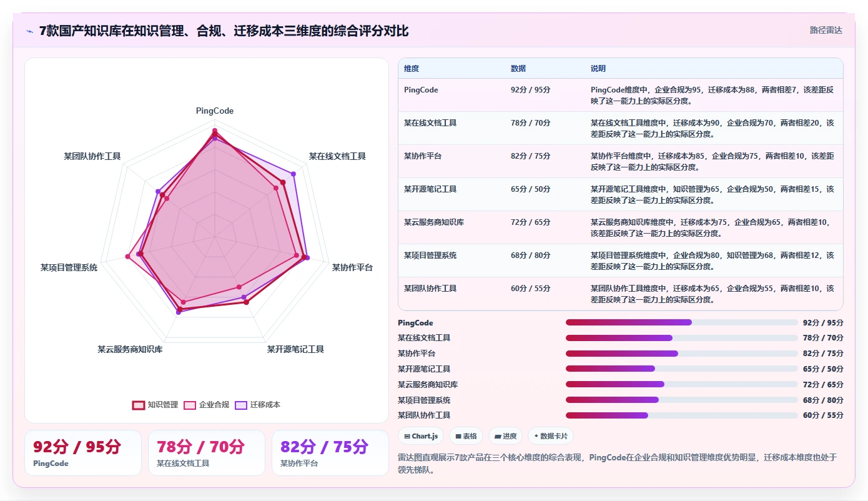
Task: Click the 某协作平台 progress bar
Action: [682, 354]
